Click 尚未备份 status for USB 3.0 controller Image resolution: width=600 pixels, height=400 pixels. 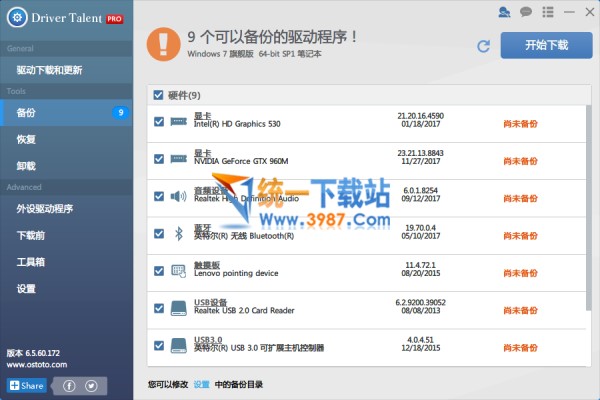[520, 348]
